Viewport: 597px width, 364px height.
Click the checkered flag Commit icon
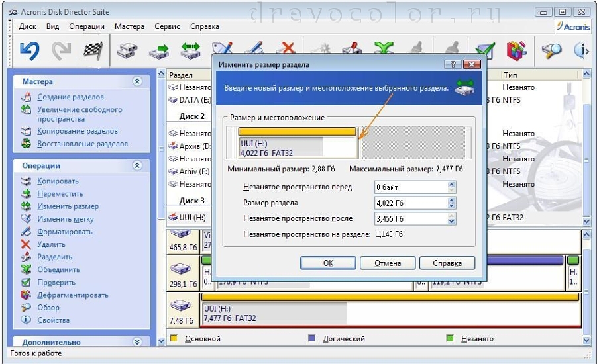(93, 51)
